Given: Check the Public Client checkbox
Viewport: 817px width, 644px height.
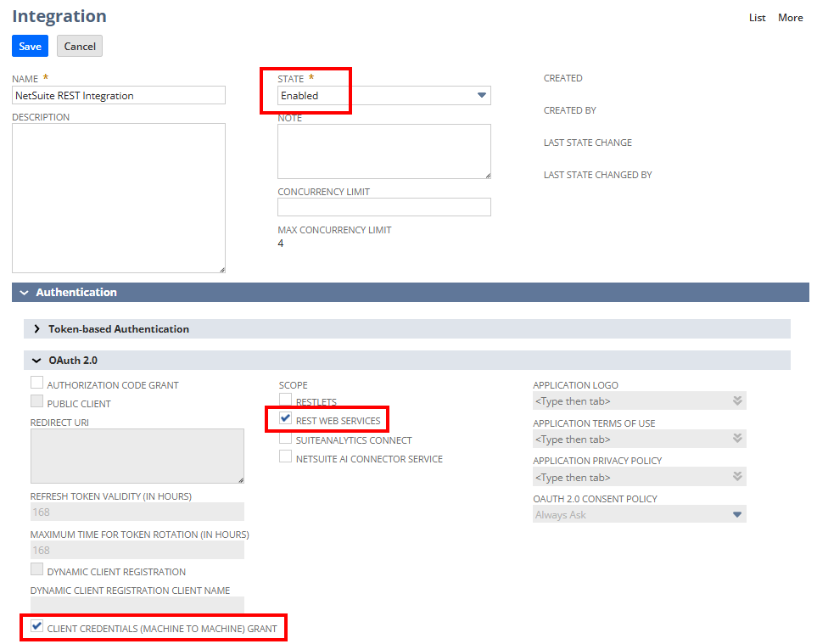Looking at the screenshot, I should click(x=36, y=401).
